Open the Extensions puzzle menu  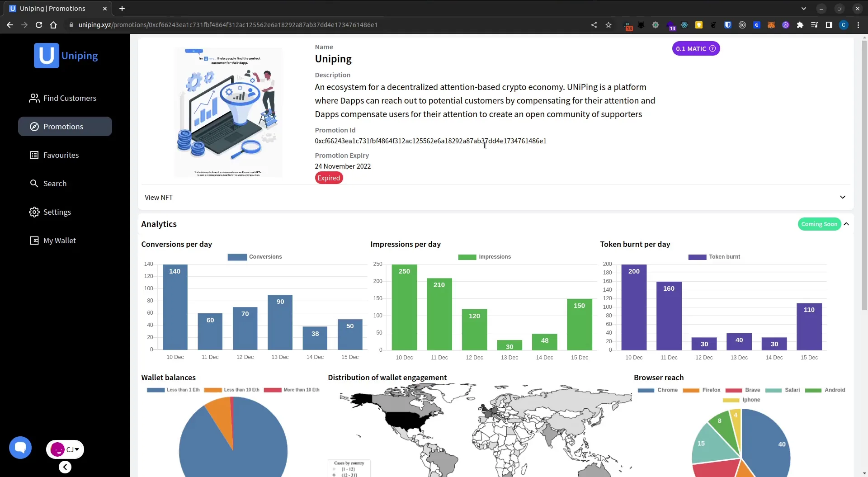[800, 25]
